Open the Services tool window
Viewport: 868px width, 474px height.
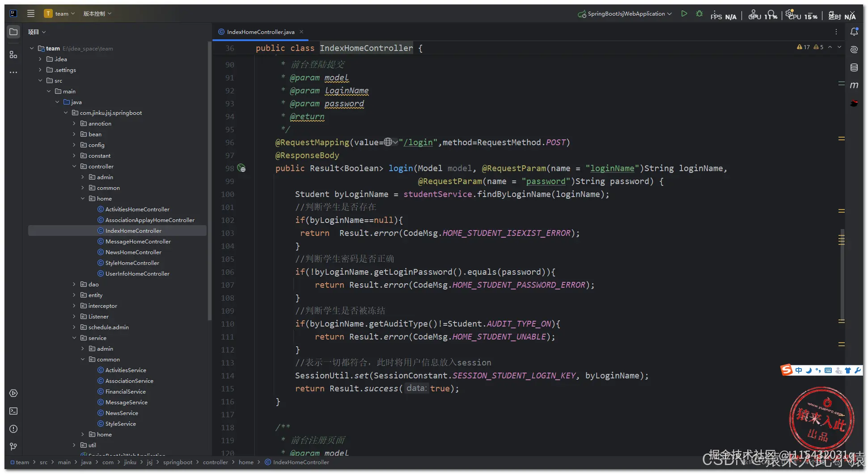coord(13,393)
